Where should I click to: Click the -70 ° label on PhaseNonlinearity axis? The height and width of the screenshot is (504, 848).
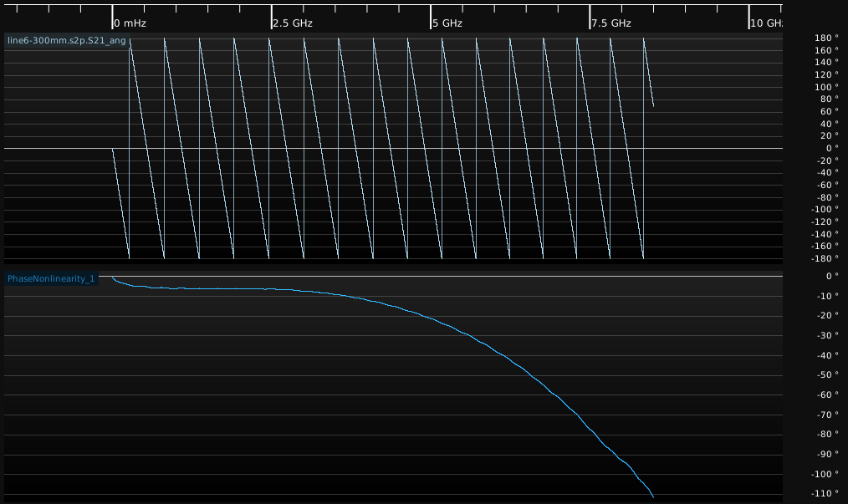pos(827,415)
